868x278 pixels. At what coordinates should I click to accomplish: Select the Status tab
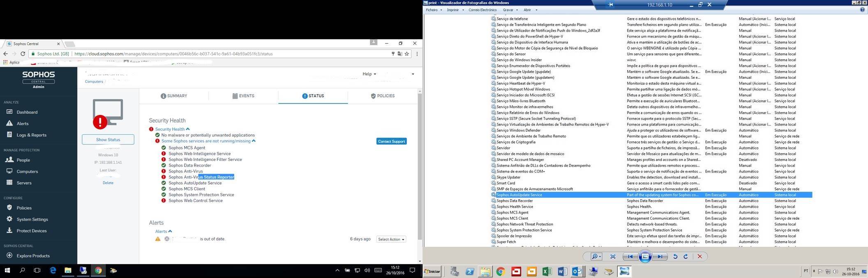point(313,96)
